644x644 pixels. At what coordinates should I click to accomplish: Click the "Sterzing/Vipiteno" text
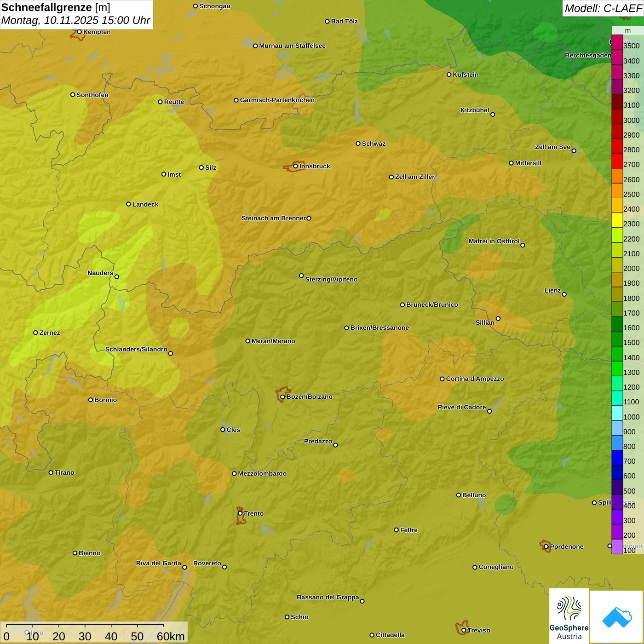331,279
